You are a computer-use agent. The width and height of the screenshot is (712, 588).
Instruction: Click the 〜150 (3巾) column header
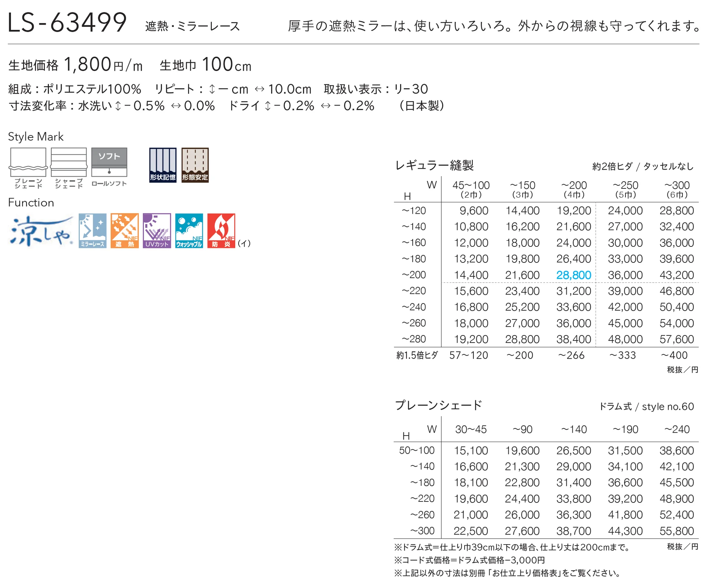[522, 189]
